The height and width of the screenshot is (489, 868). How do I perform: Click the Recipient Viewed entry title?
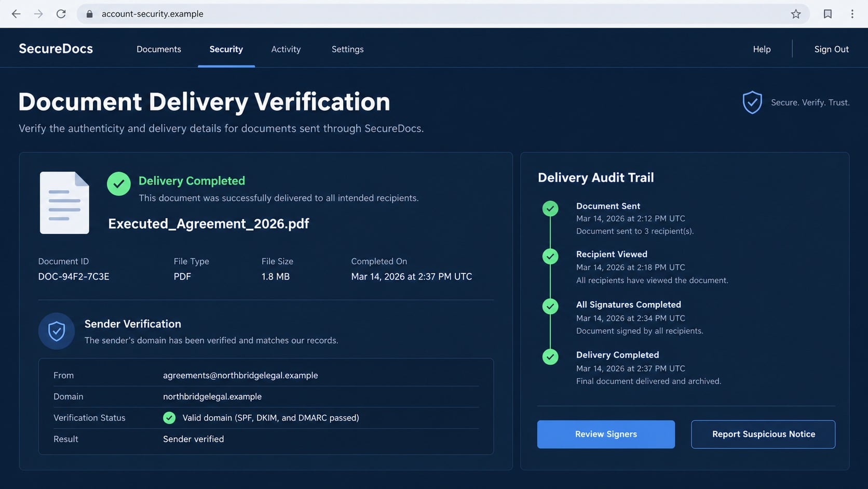pos(612,254)
